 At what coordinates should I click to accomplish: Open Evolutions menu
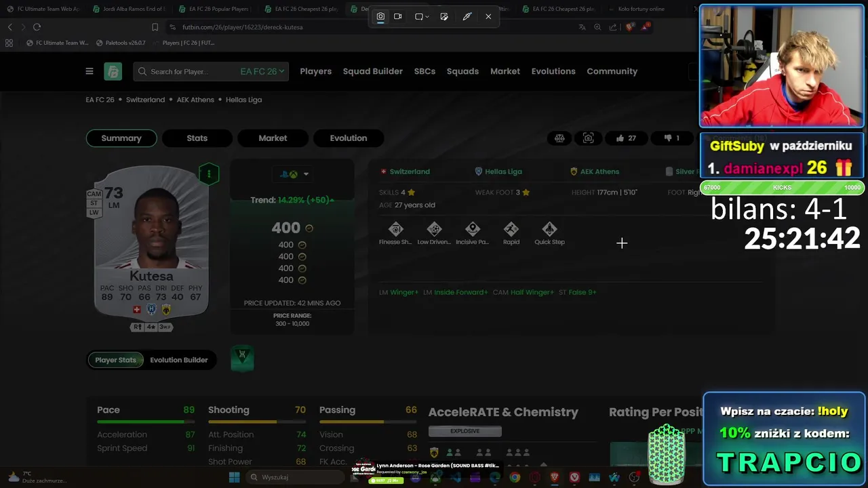[x=553, y=71]
